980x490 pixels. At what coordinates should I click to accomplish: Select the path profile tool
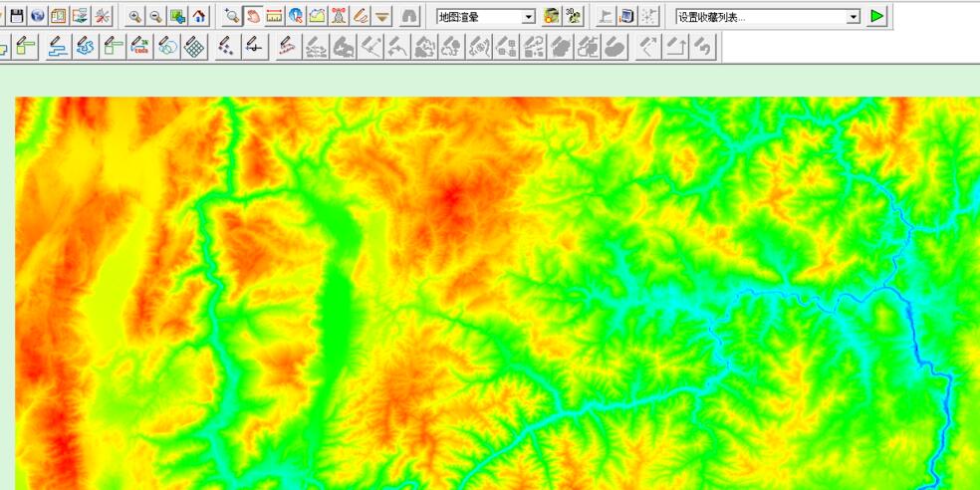317,16
